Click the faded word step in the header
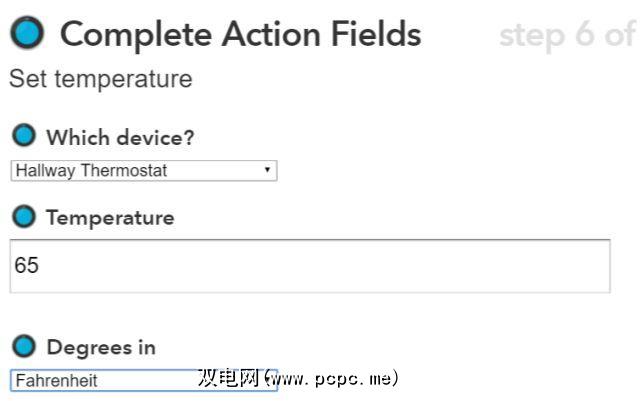 (532, 36)
